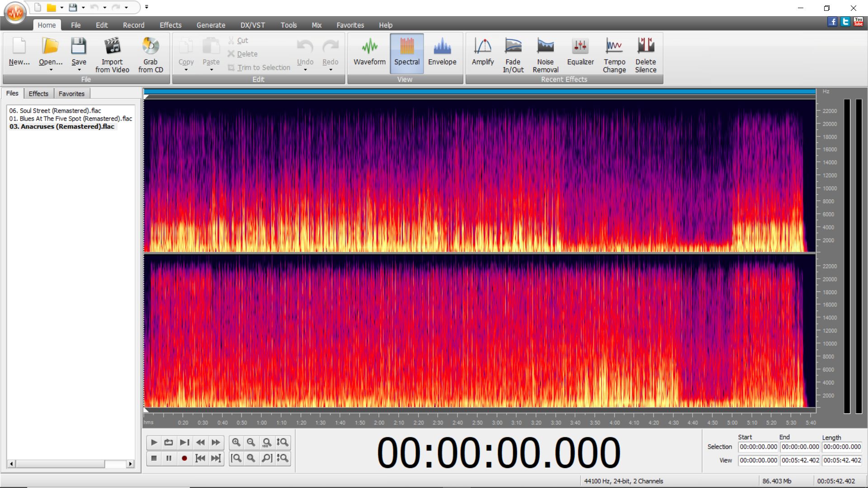Click the Start recording button

184,458
